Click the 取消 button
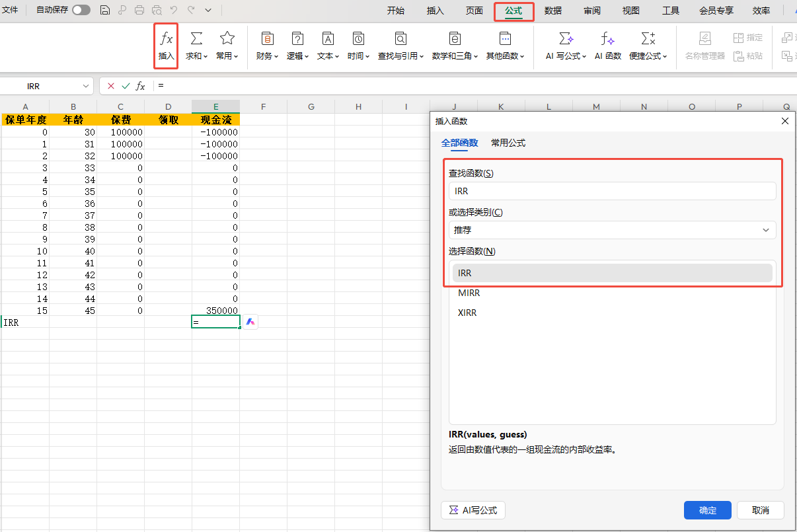This screenshot has height=532, width=797. tap(761, 510)
